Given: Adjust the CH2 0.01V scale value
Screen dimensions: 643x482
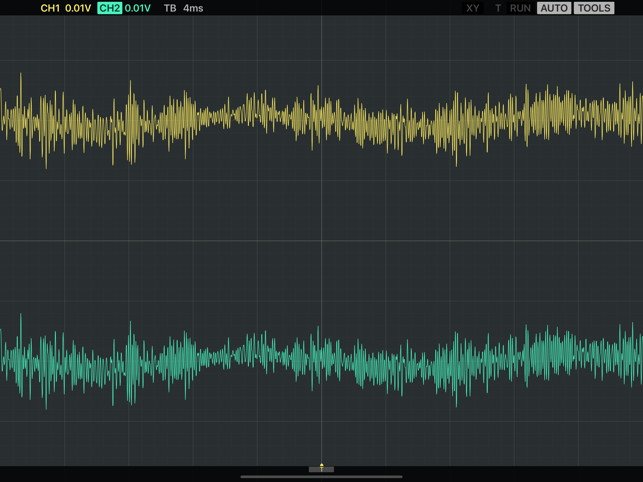Looking at the screenshot, I should click(x=137, y=8).
